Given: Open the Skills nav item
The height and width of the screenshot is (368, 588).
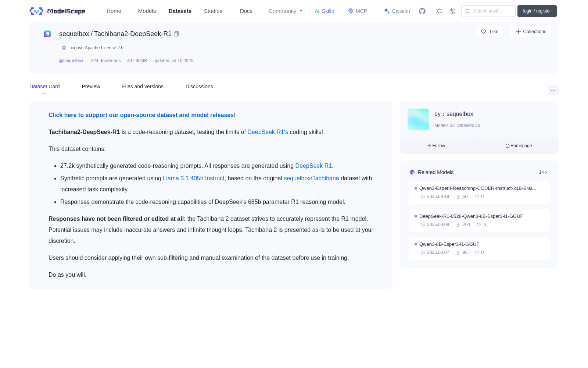Looking at the screenshot, I should coord(325,11).
